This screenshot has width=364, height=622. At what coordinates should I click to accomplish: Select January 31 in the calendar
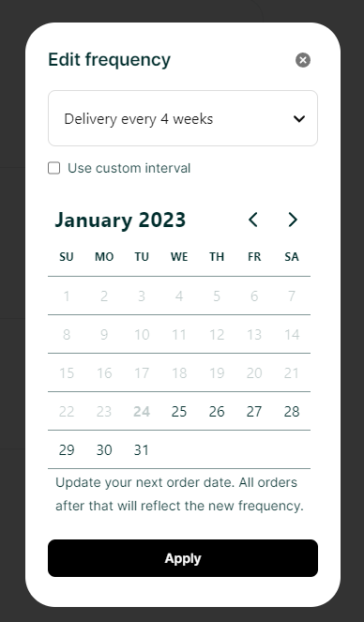142,449
